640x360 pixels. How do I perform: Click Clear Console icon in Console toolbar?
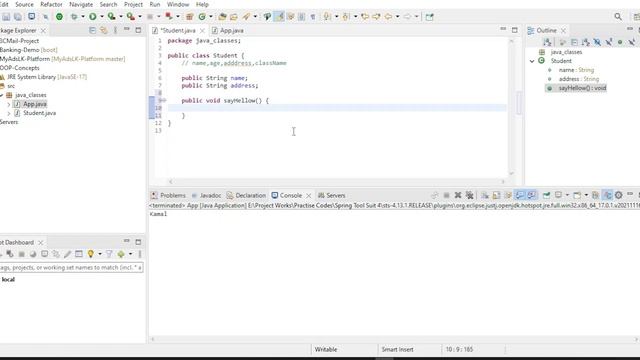pyautogui.click(x=484, y=195)
